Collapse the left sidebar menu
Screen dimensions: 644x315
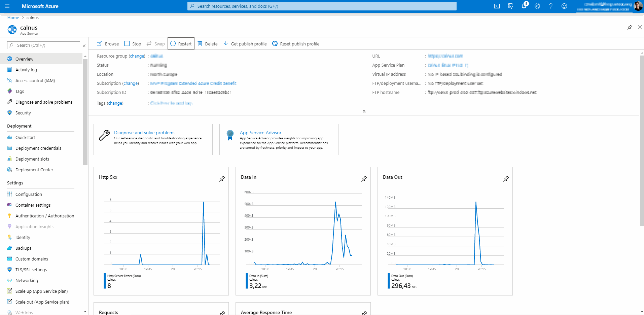coord(84,45)
